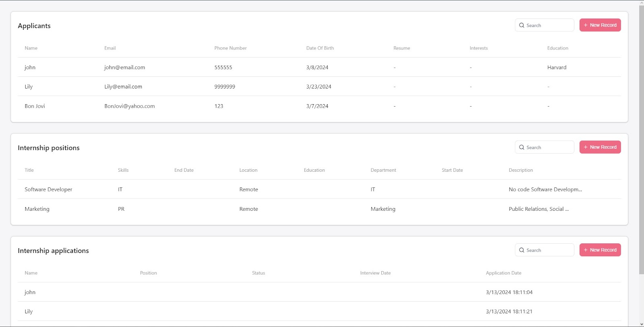Image resolution: width=644 pixels, height=327 pixels.
Task: Focus the Applicants search field
Action: click(545, 25)
